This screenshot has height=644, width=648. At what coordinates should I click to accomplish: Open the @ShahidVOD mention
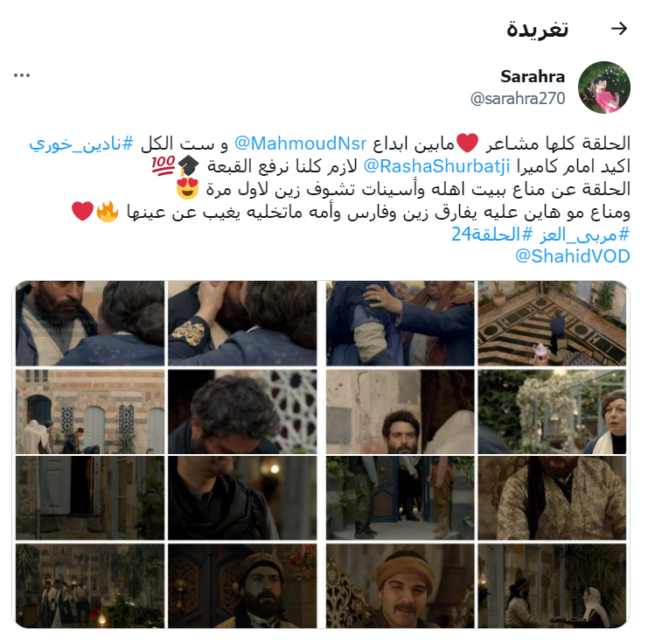click(x=573, y=256)
